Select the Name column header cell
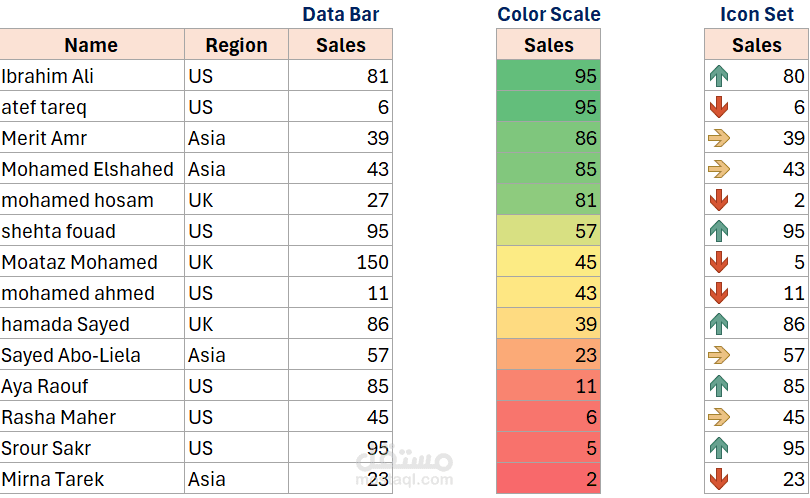The image size is (810, 498). pyautogui.click(x=91, y=45)
